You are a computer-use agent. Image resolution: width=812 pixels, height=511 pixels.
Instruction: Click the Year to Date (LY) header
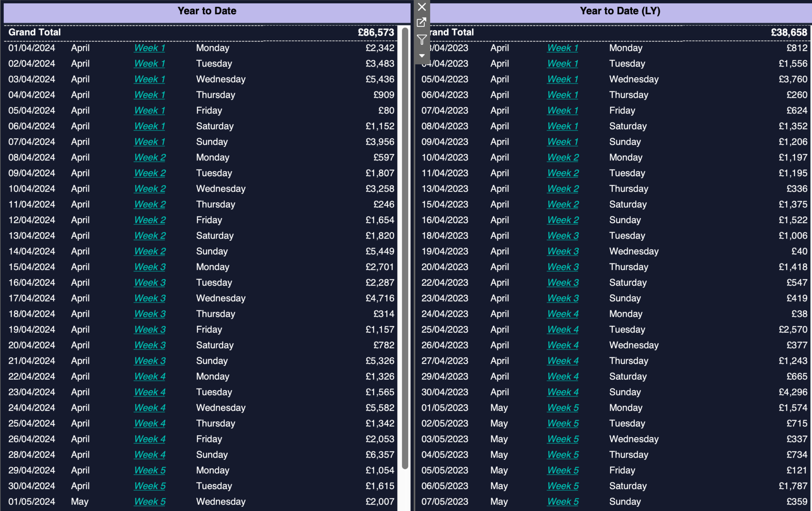tap(620, 11)
